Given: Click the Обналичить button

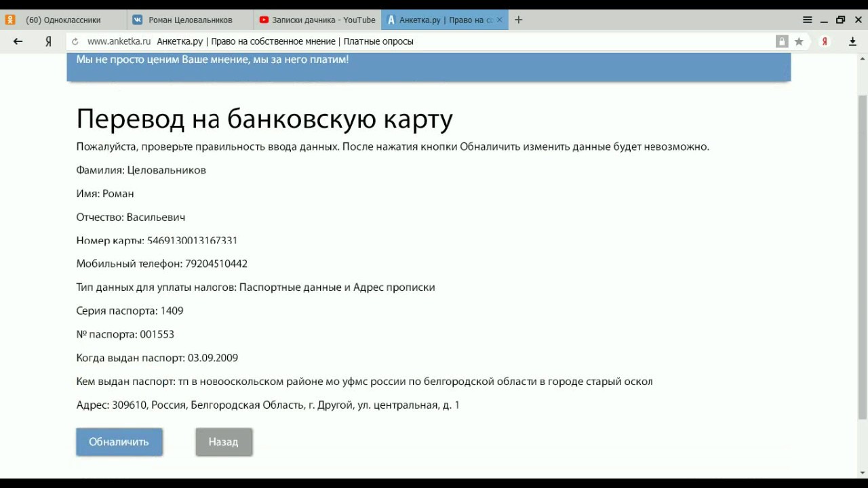Looking at the screenshot, I should coord(119,442).
